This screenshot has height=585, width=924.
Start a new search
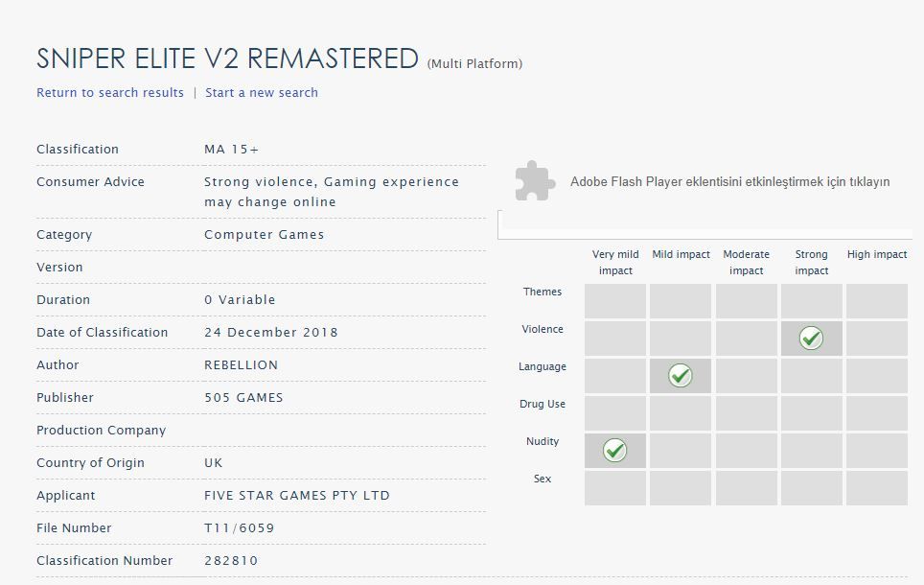(262, 93)
